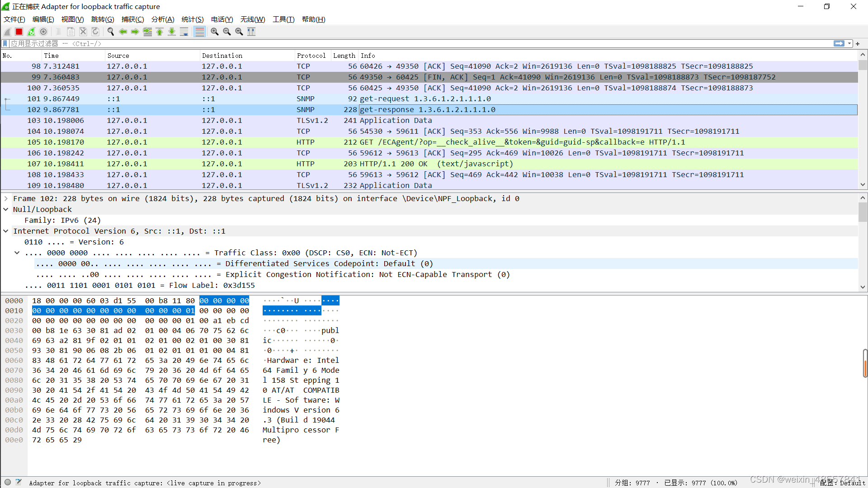This screenshot has height=488, width=868.
Task: Click the Find packet magnifier icon
Action: click(x=110, y=32)
